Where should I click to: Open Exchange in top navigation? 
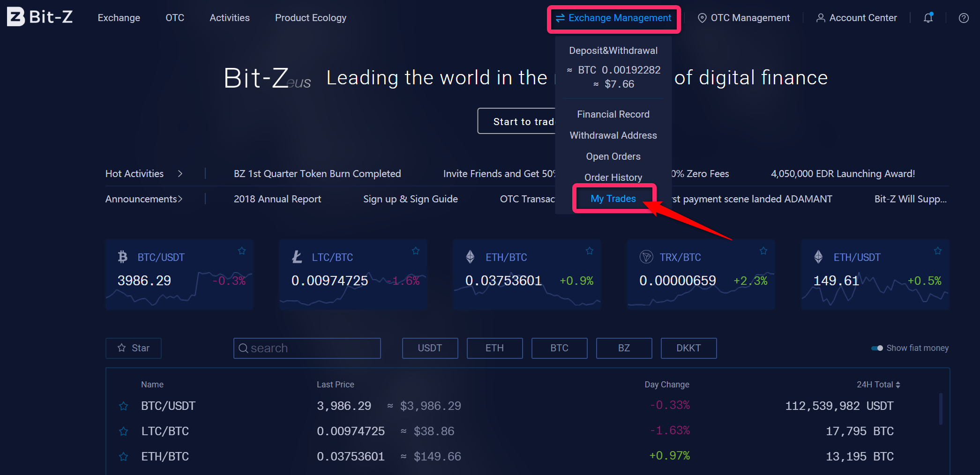click(119, 18)
